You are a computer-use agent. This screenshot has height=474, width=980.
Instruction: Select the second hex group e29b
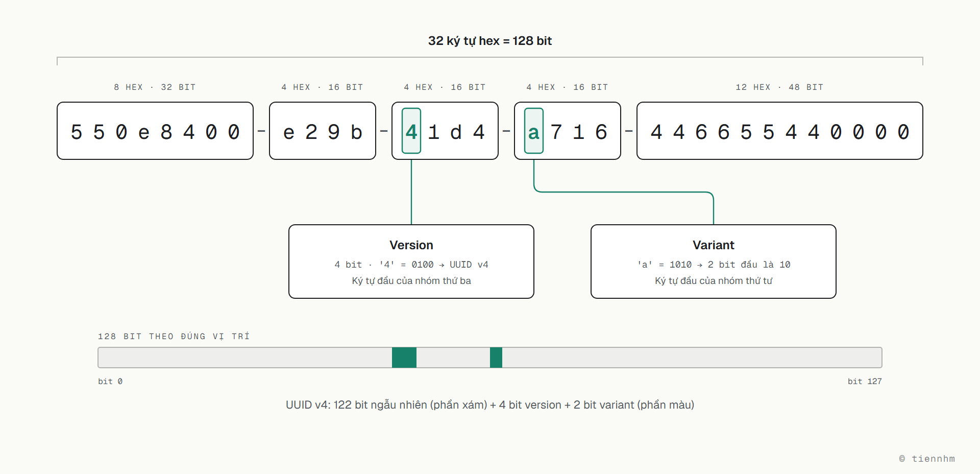[323, 131]
